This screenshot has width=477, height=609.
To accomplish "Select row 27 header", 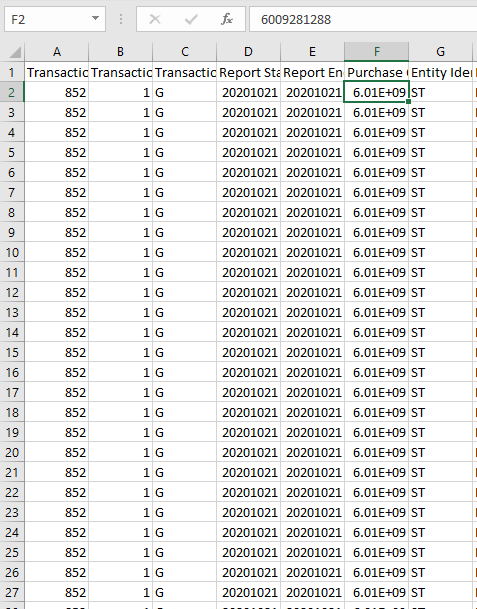I will (x=12, y=592).
